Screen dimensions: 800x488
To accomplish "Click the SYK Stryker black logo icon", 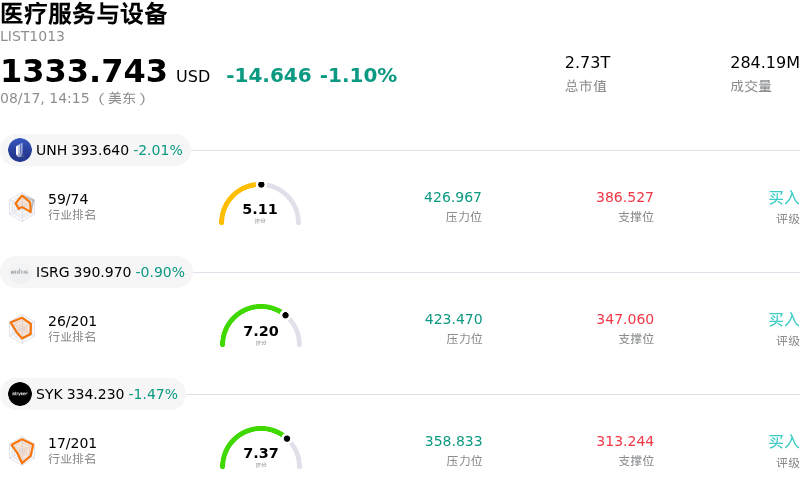I will click(x=20, y=394).
